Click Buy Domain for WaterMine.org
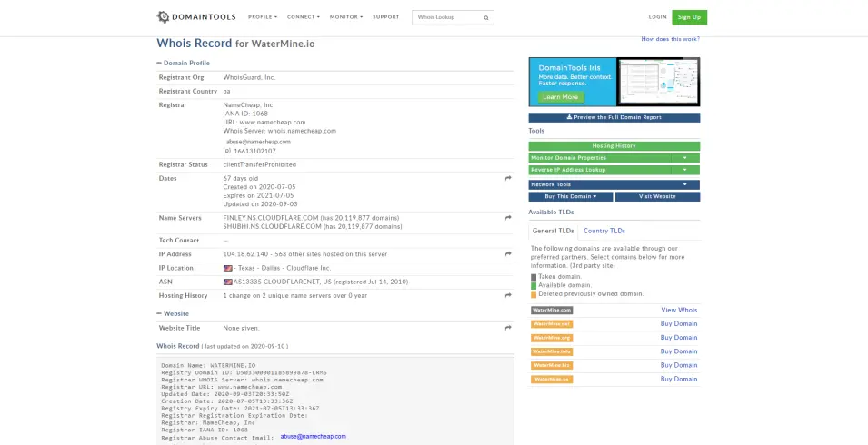Viewport: 868px width, 445px height. (x=679, y=338)
